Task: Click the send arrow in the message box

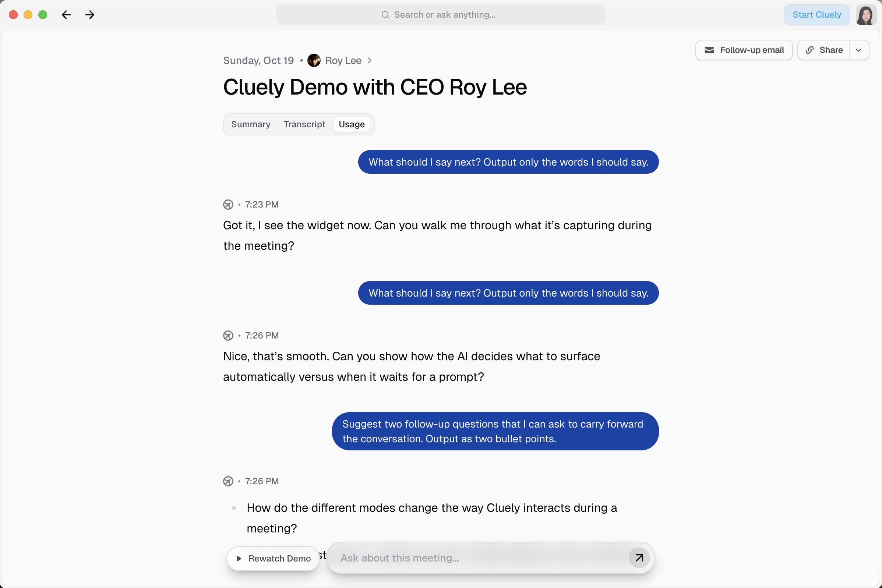Action: (639, 558)
